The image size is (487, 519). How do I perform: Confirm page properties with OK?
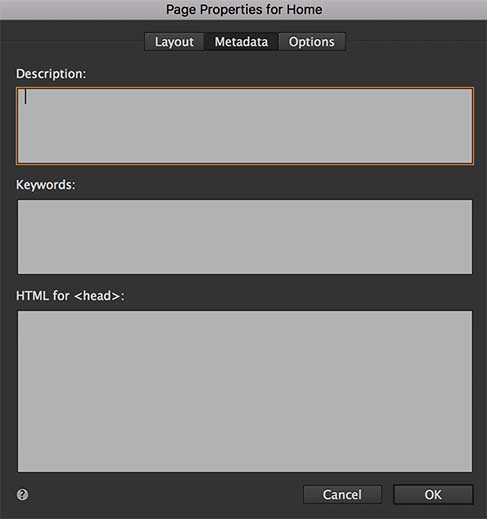433,494
